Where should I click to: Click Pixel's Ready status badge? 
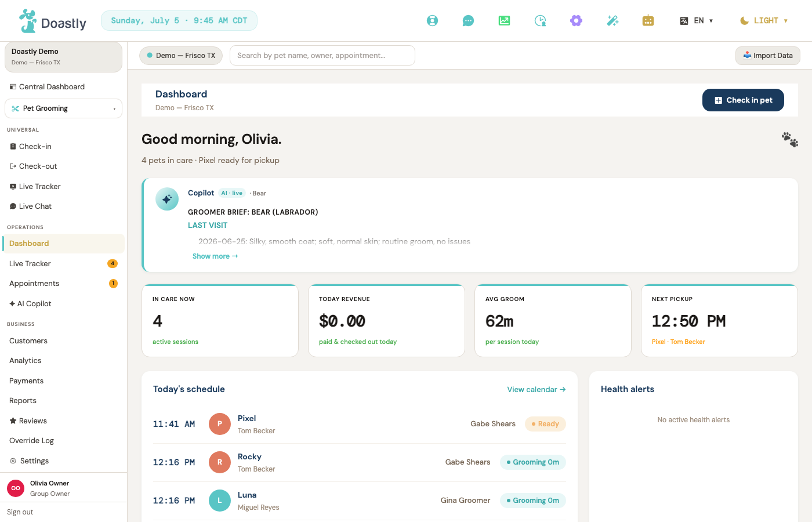pyautogui.click(x=545, y=424)
